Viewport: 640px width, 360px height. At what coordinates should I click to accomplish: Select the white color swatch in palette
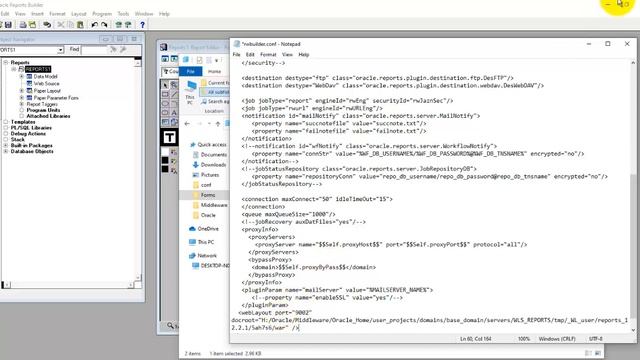coord(165,152)
